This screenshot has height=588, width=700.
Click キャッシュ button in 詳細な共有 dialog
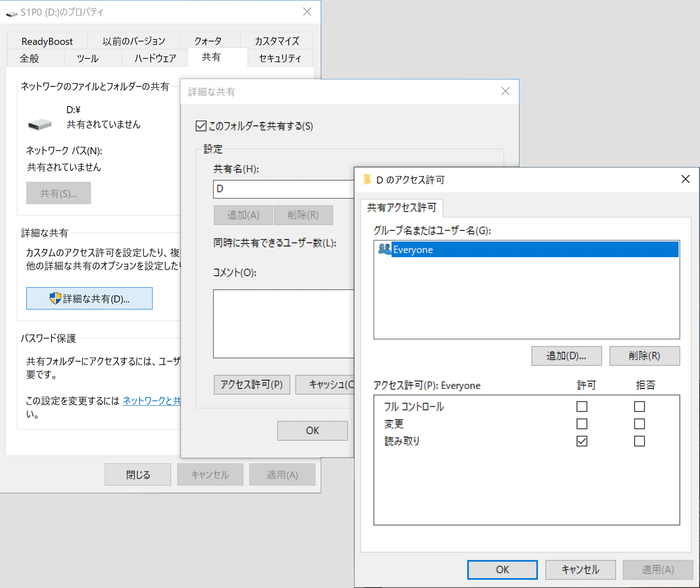point(325,385)
